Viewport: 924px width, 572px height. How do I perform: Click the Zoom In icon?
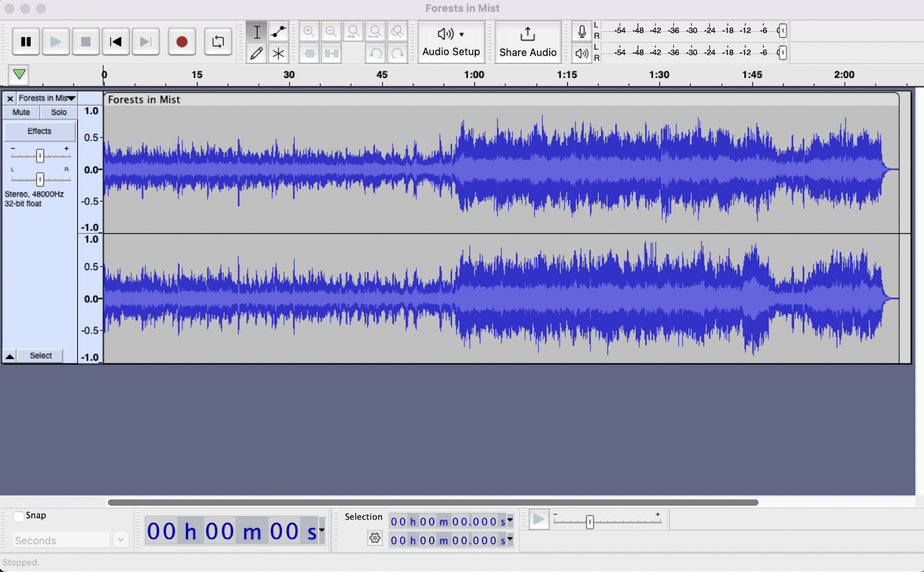pyautogui.click(x=309, y=32)
